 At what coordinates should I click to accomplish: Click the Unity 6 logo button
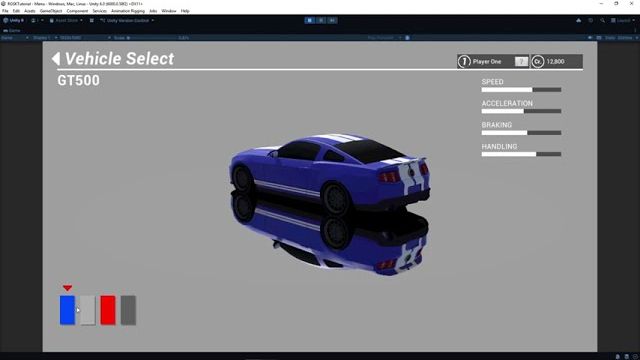(13, 20)
